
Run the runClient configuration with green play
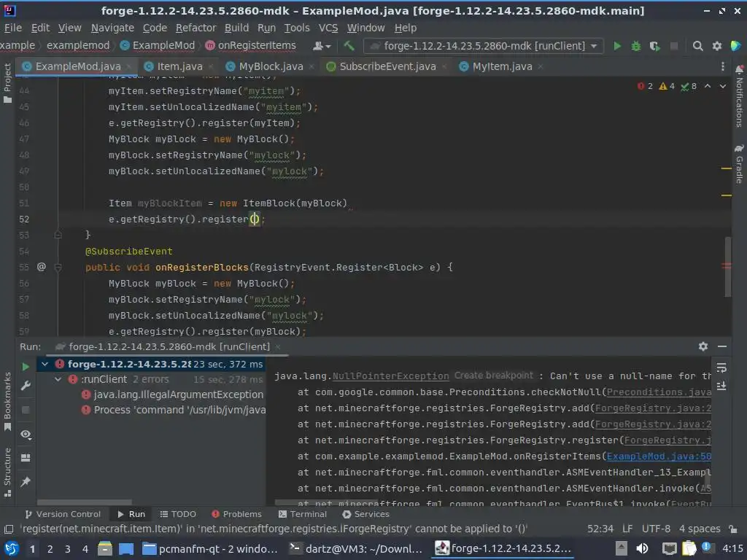coord(617,46)
